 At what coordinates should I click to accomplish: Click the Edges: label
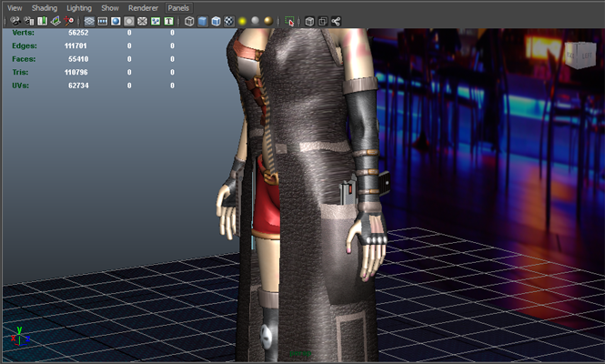click(x=25, y=45)
